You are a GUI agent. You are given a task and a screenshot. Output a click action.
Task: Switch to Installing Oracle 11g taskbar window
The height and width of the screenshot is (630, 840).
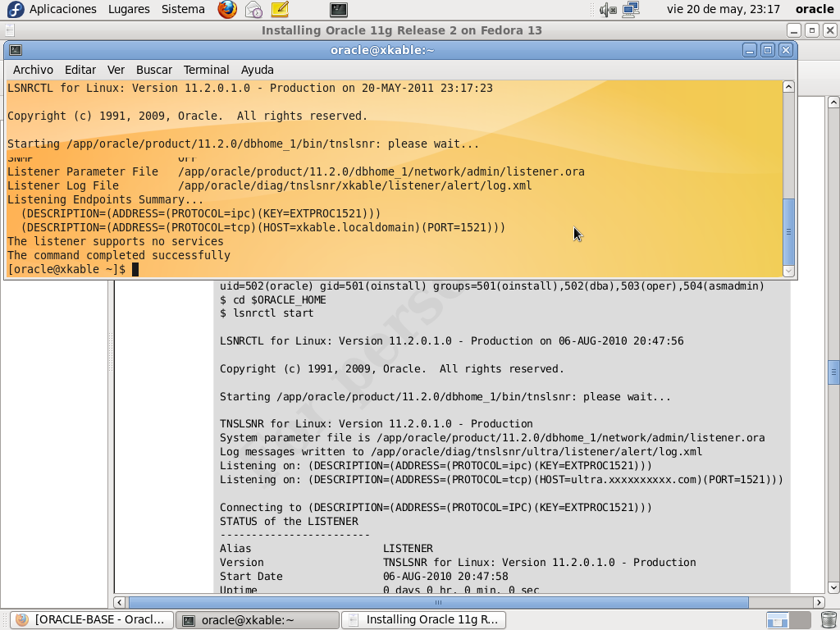(423, 620)
